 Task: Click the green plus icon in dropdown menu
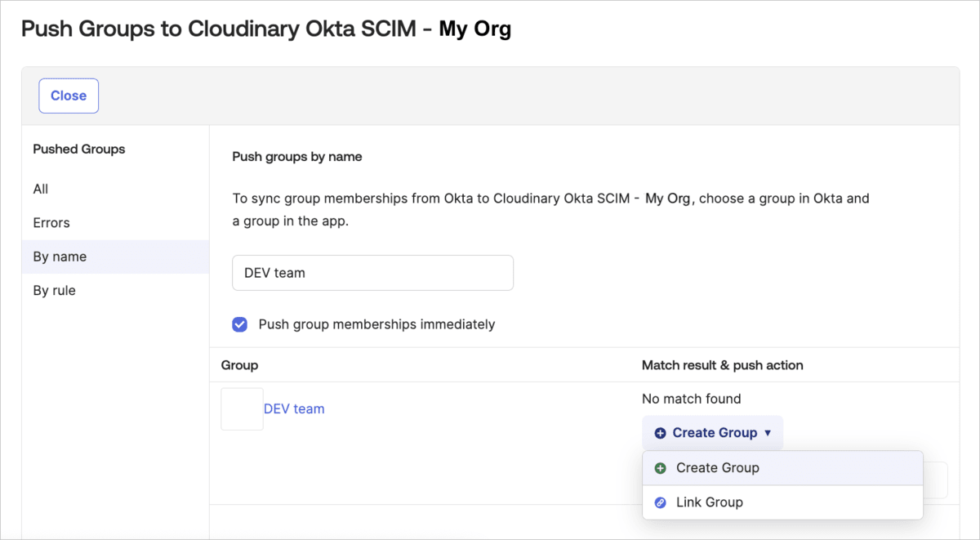(661, 468)
